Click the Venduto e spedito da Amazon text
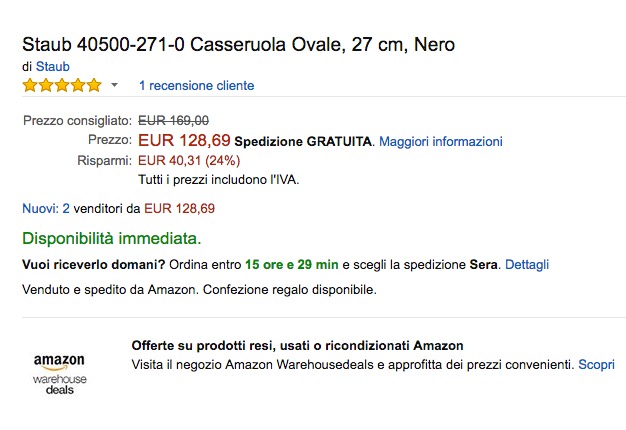This screenshot has height=430, width=626. [x=112, y=290]
